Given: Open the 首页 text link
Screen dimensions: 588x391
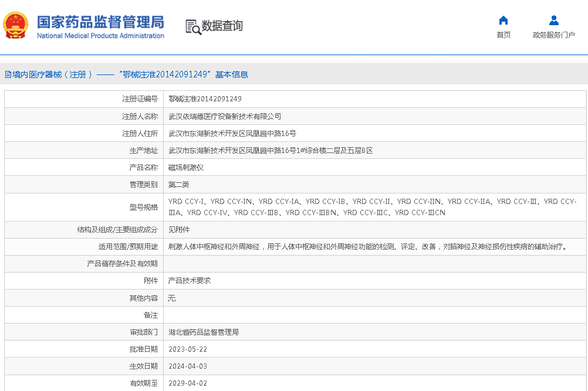Looking at the screenshot, I should pyautogui.click(x=503, y=35).
